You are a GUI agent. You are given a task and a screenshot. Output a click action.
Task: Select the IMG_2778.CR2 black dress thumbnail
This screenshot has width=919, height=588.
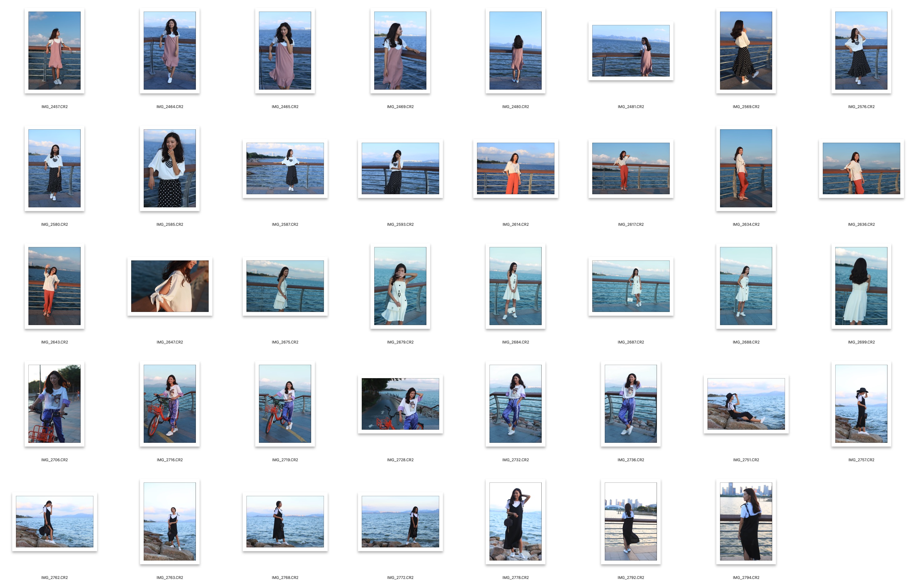515,521
